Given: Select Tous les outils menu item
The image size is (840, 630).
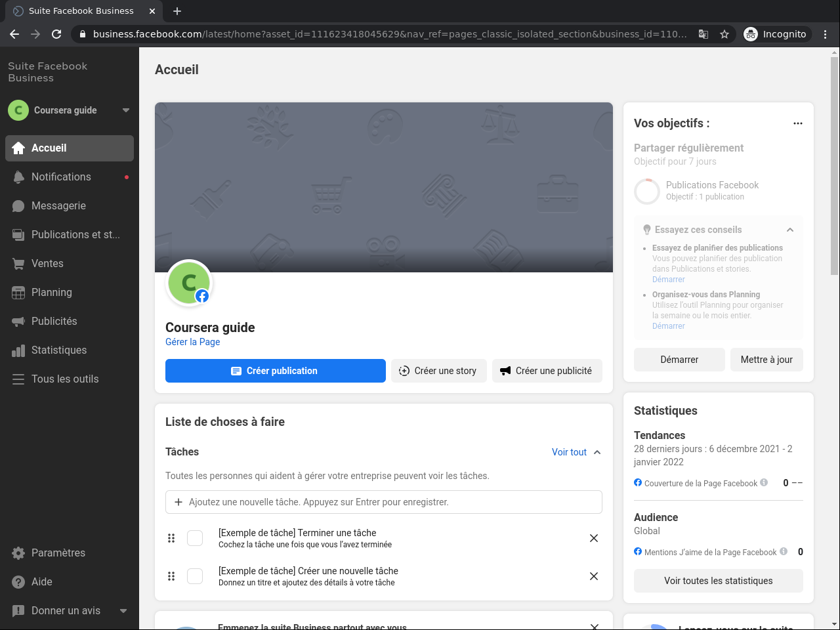Looking at the screenshot, I should pos(70,379).
